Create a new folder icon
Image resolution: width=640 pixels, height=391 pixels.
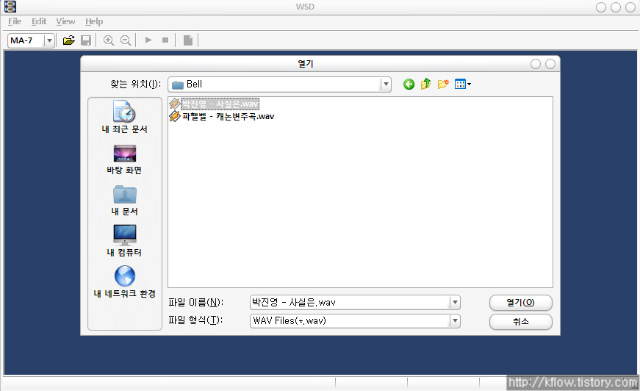pos(443,84)
